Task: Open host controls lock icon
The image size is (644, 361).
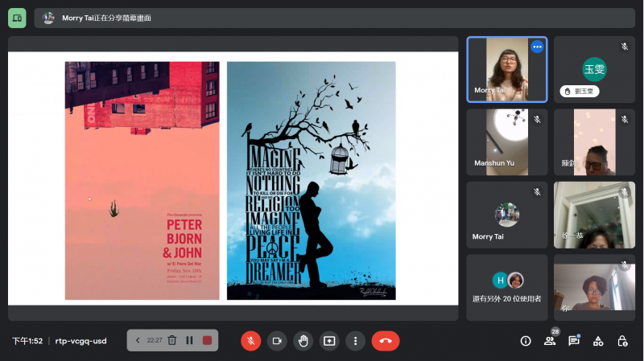Action: pos(622,341)
